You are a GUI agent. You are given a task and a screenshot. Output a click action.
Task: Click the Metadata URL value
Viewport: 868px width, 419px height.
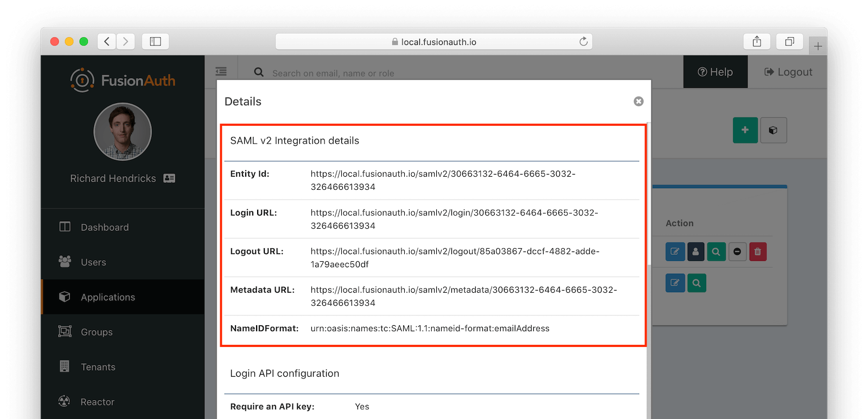464,296
